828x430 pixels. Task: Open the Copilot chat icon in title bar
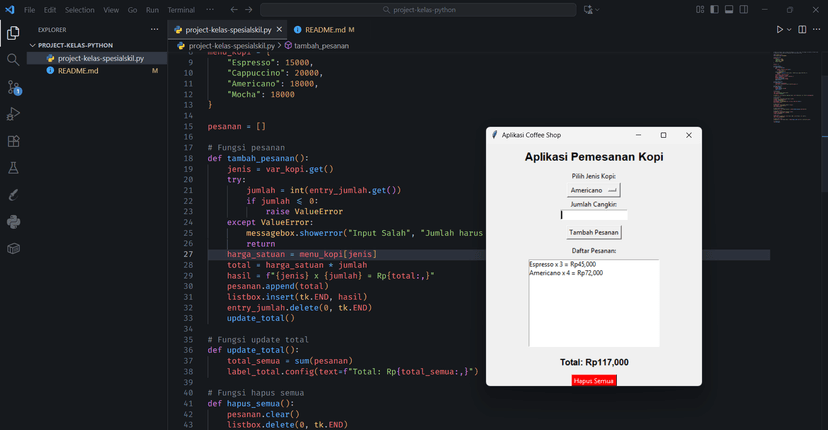pos(588,10)
